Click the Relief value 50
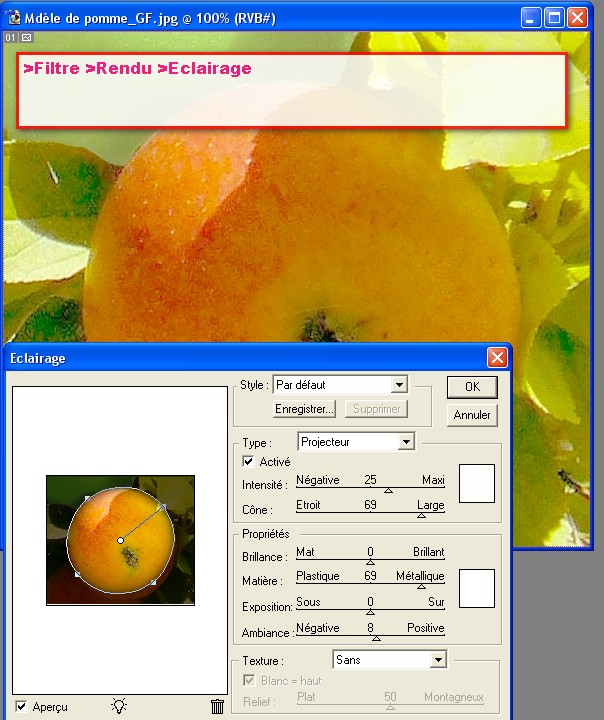This screenshot has width=604, height=720. pyautogui.click(x=390, y=697)
